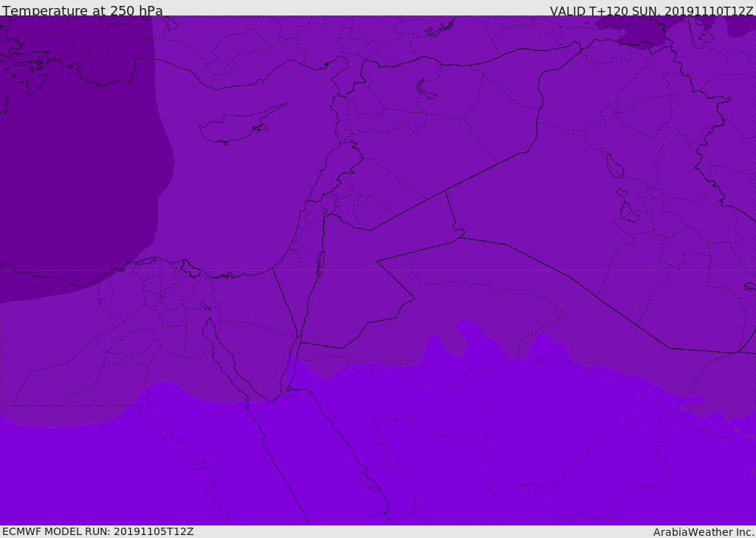Viewport: 756px width, 538px height.
Task: Click the 'ECMWF MODEL RUN: 20191105T12Z' footer text
Action: click(98, 531)
